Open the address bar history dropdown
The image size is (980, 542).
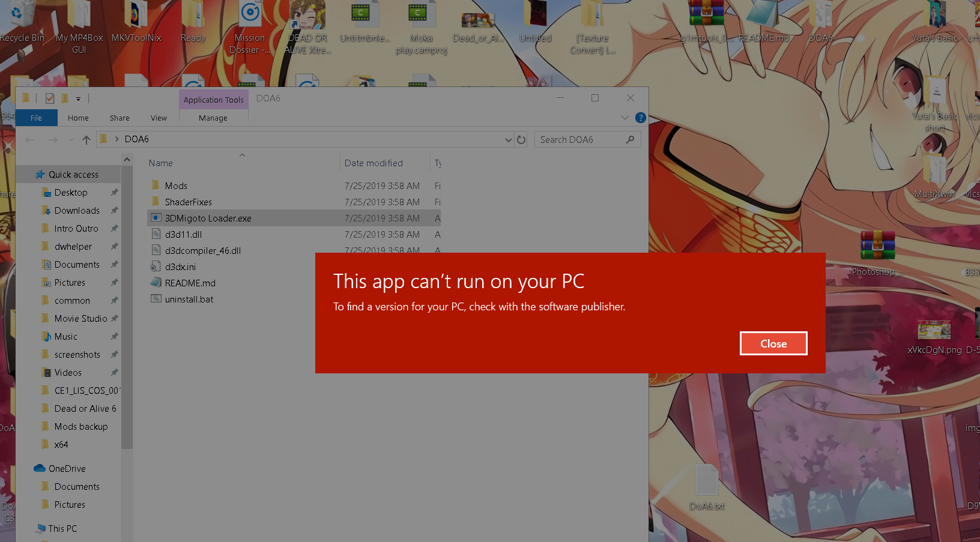pos(509,139)
